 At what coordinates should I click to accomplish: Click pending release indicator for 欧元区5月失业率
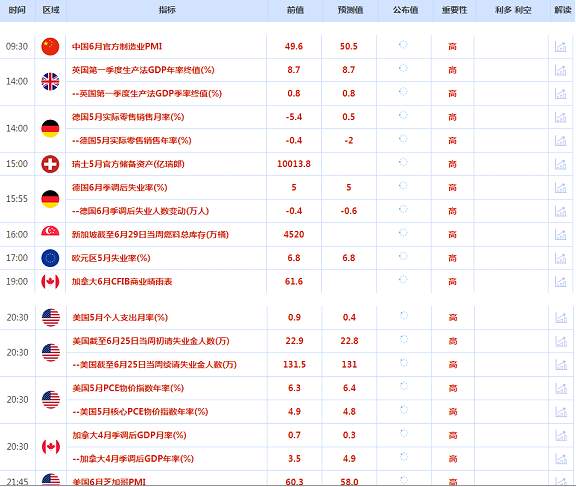coord(403,256)
